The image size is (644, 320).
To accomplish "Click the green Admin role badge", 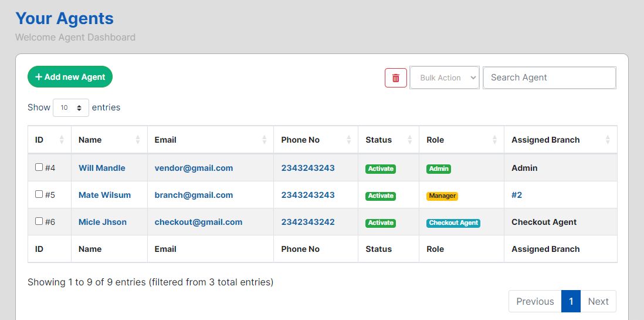I will pos(439,169).
